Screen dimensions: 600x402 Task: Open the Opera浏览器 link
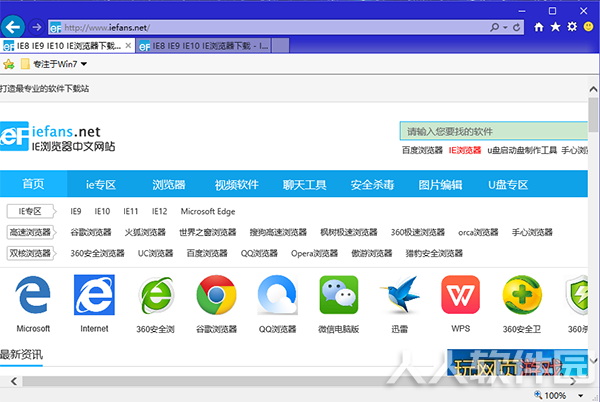click(315, 253)
